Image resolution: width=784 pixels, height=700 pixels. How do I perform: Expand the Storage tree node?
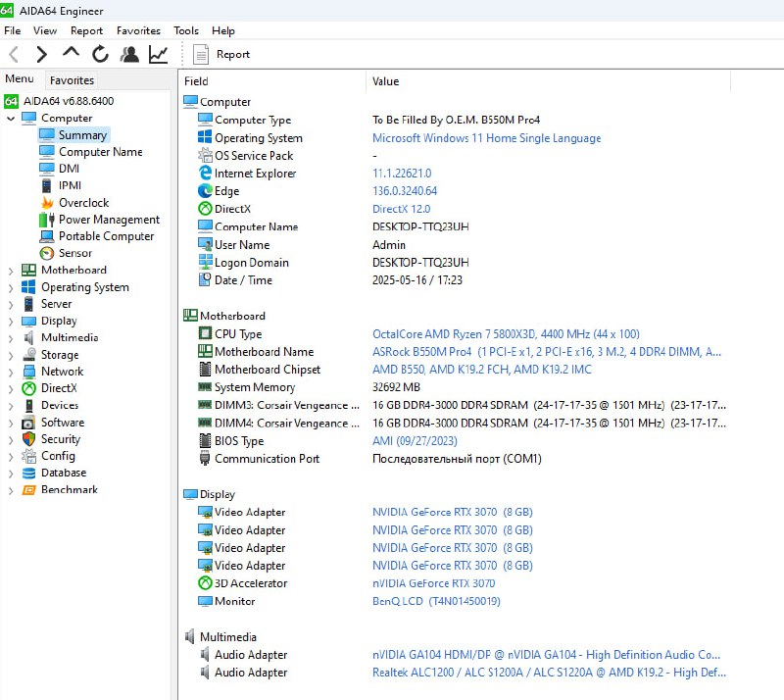tap(11, 355)
